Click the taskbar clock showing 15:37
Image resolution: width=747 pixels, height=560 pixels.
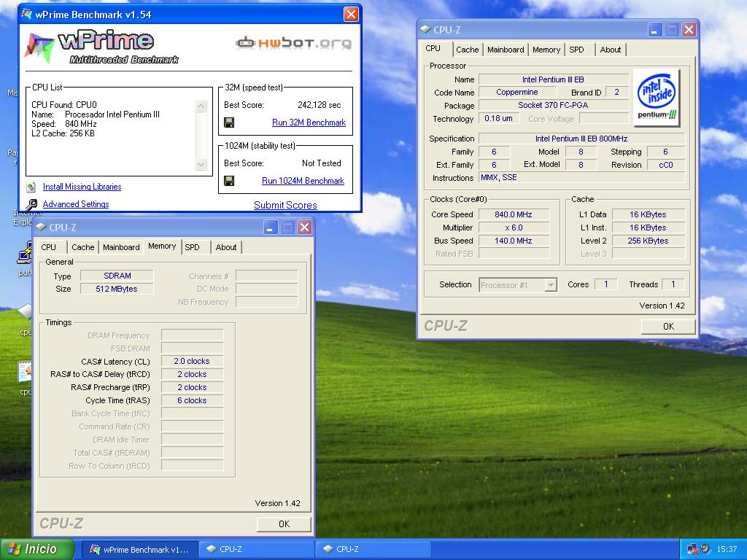tap(727, 549)
